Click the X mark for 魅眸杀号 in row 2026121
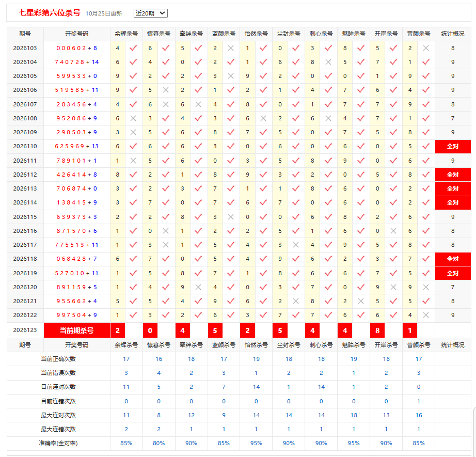The height and width of the screenshot is (457, 476). tap(361, 301)
